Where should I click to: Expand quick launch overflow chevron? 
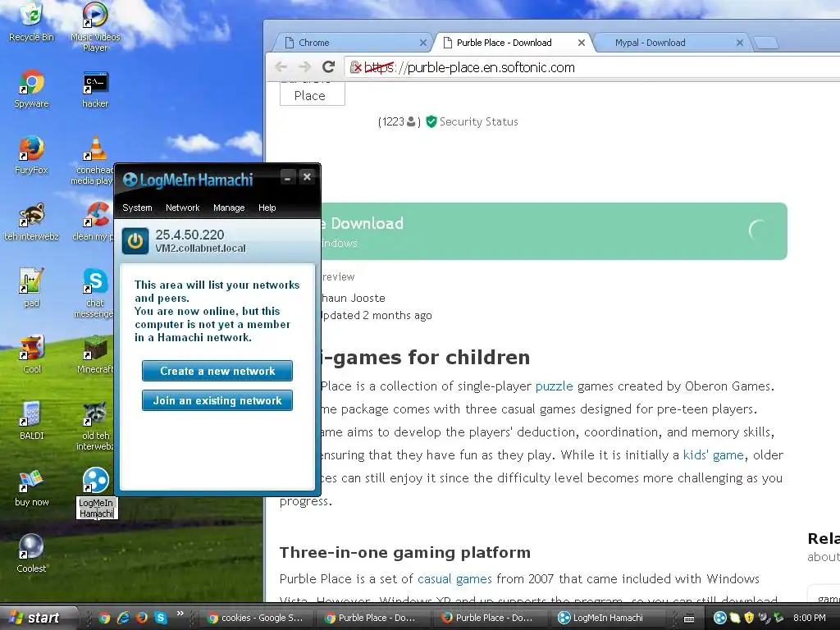click(180, 614)
